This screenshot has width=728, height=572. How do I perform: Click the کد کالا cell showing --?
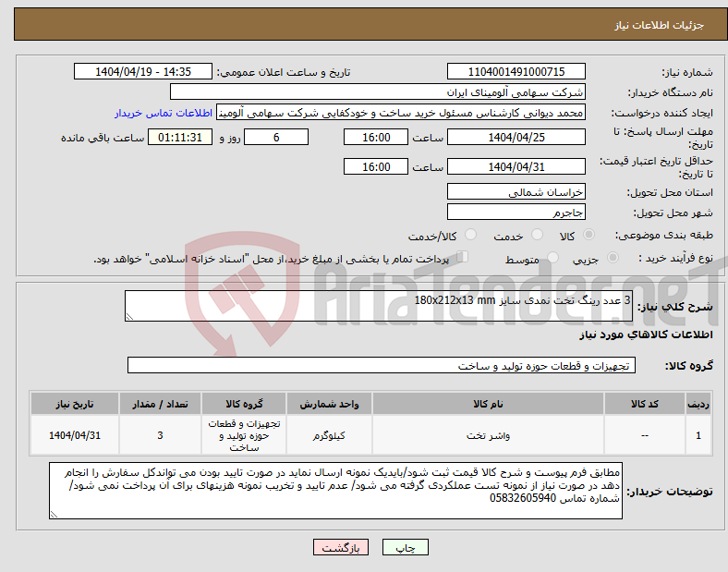pos(644,435)
